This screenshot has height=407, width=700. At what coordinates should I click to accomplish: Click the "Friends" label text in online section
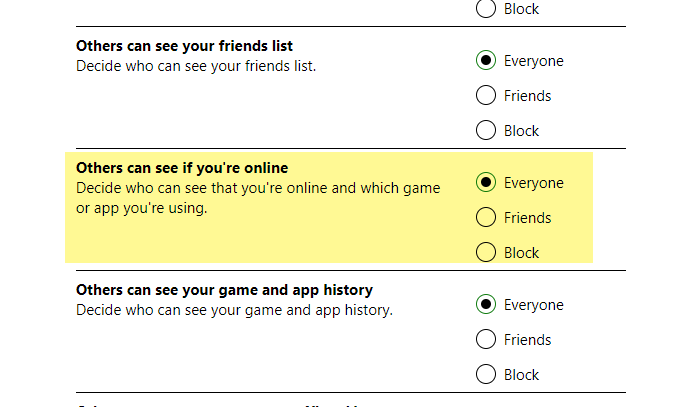527,218
